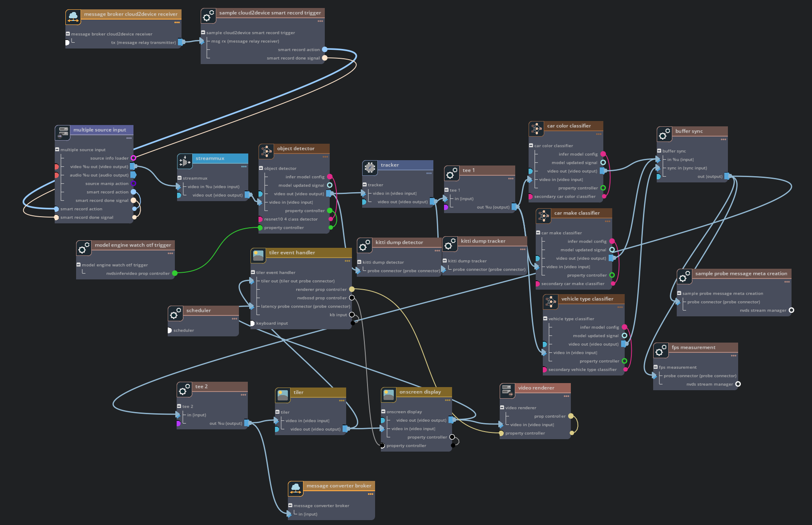The width and height of the screenshot is (812, 525).
Task: Click the message broker cloud2device receiver node icon
Action: point(73,17)
